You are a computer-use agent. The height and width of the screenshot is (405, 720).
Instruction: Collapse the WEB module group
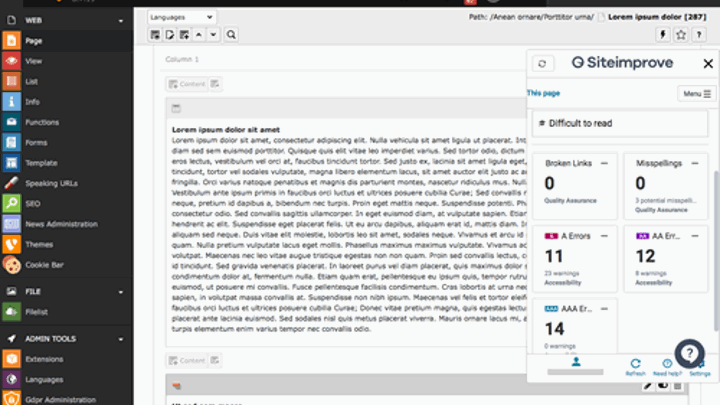coord(120,20)
